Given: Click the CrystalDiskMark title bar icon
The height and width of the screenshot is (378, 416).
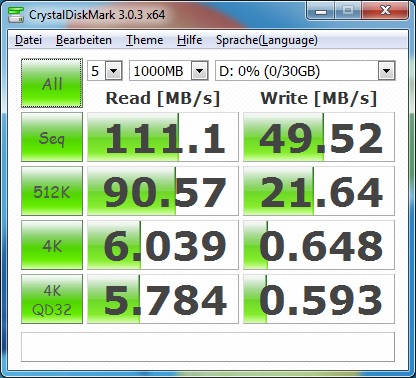Looking at the screenshot, I should [x=16, y=14].
